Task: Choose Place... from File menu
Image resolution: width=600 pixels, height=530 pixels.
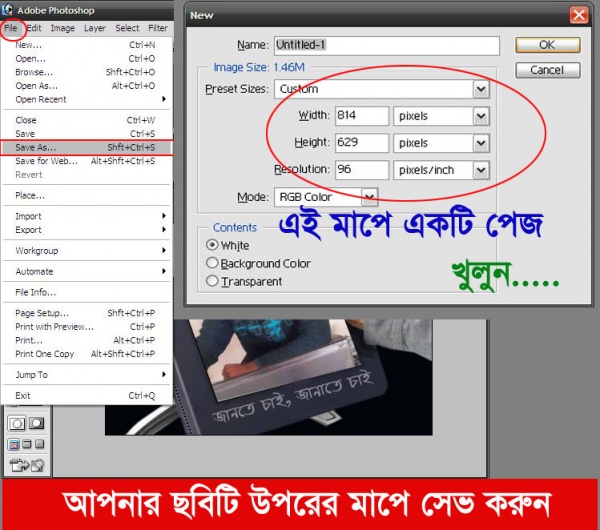Action: [x=86, y=196]
